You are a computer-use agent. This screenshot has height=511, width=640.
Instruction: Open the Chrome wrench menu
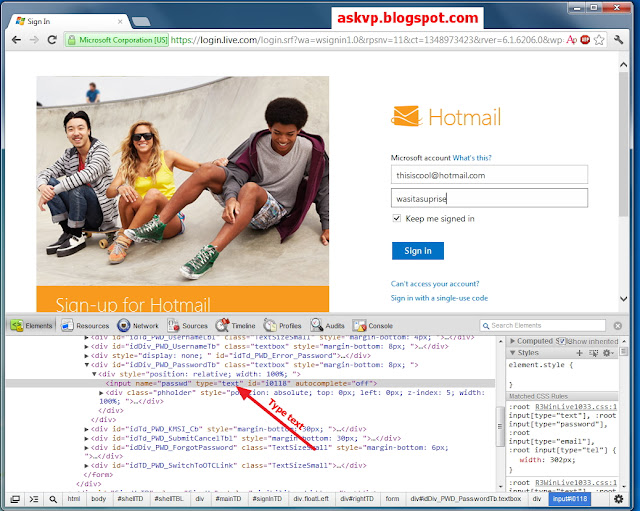point(618,40)
